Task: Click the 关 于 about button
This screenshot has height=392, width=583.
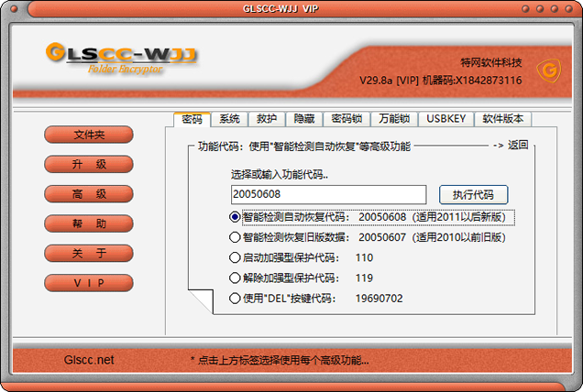Action: coord(89,254)
